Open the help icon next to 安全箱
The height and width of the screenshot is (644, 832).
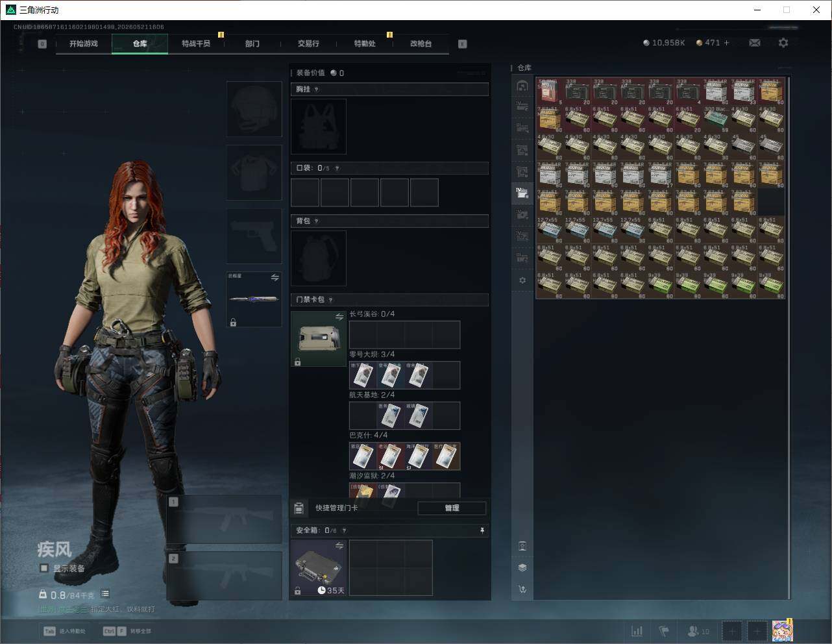(345, 530)
